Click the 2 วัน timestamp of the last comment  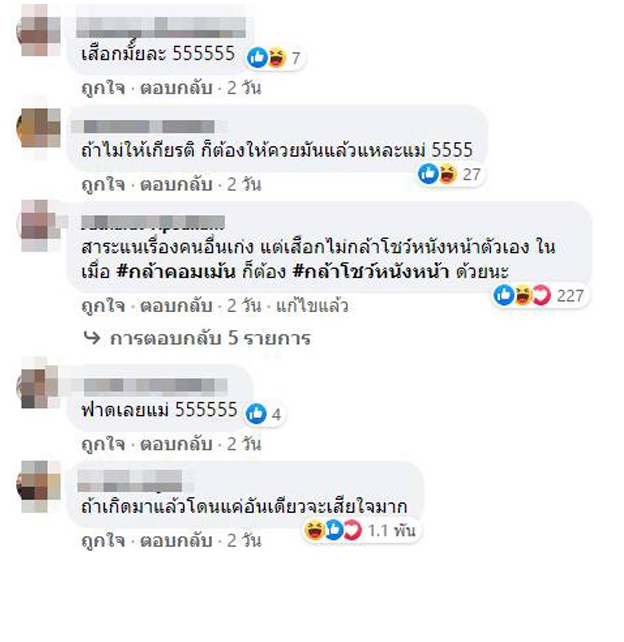[x=244, y=541]
